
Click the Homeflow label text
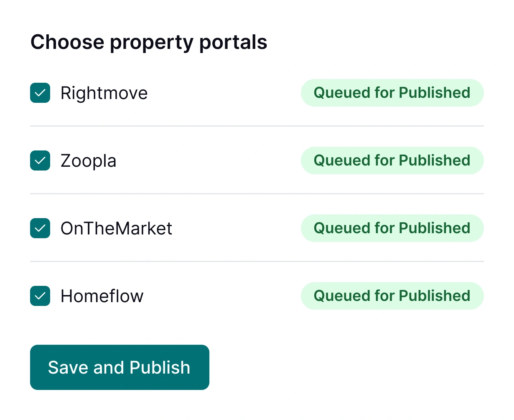102,296
